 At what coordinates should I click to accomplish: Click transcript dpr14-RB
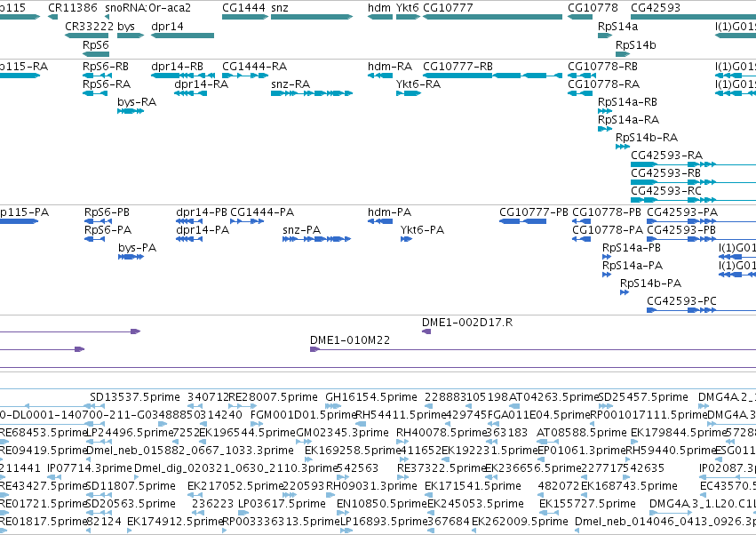coord(182,76)
